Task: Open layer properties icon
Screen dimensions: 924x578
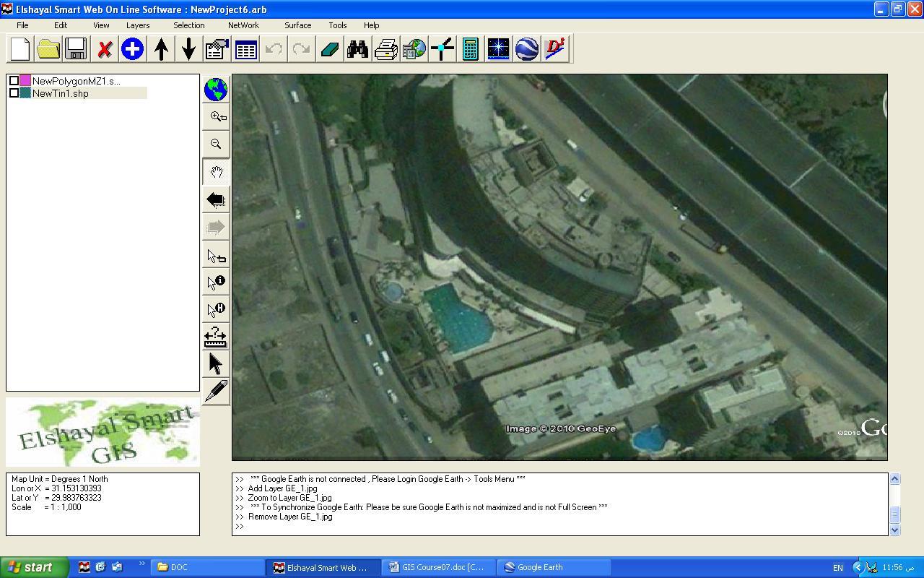Action: (x=217, y=49)
